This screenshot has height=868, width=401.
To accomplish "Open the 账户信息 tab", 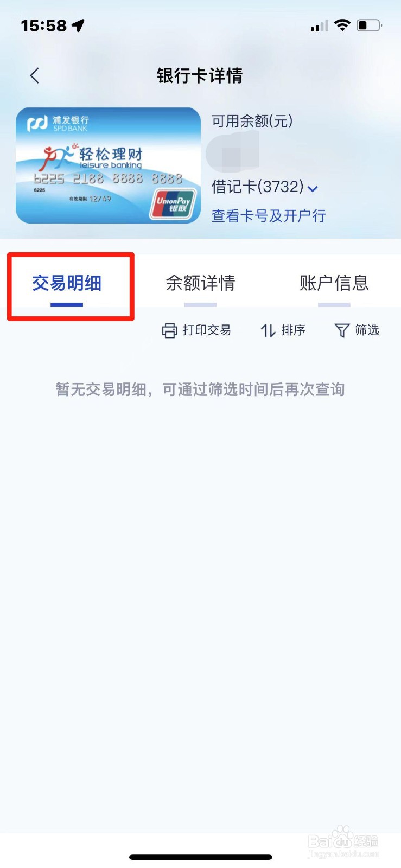I will coord(334,283).
